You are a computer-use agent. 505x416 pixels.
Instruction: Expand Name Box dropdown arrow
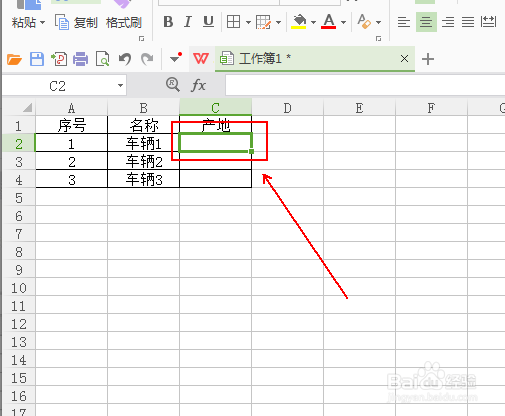coord(120,86)
